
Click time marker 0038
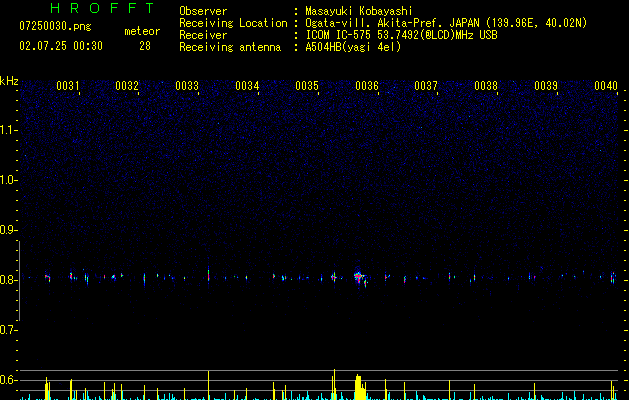point(486,86)
